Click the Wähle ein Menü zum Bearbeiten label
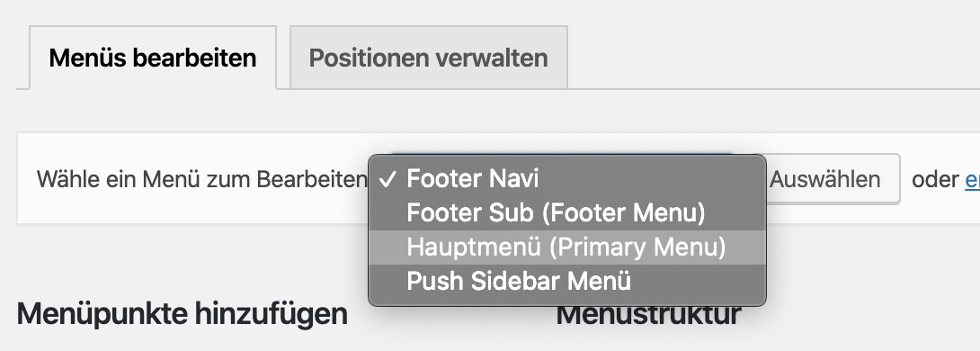Screen dimensions: 980x351 coord(201,180)
